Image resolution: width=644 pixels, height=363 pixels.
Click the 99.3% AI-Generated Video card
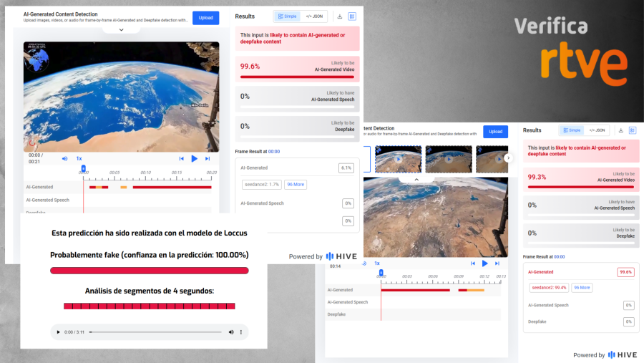point(581,179)
